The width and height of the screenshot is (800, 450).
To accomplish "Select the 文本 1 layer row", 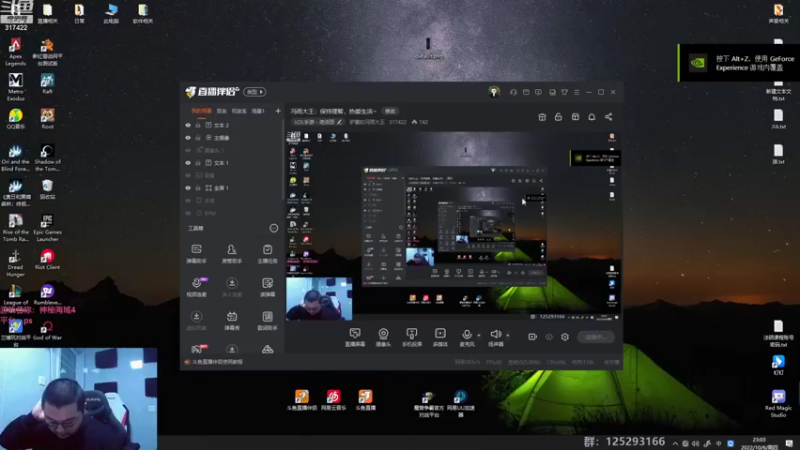I will pyautogui.click(x=232, y=163).
